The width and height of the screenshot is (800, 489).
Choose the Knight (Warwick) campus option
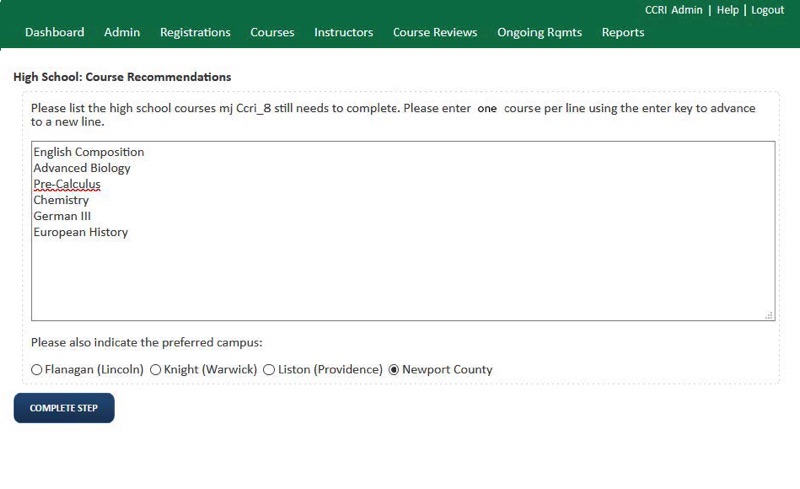156,370
